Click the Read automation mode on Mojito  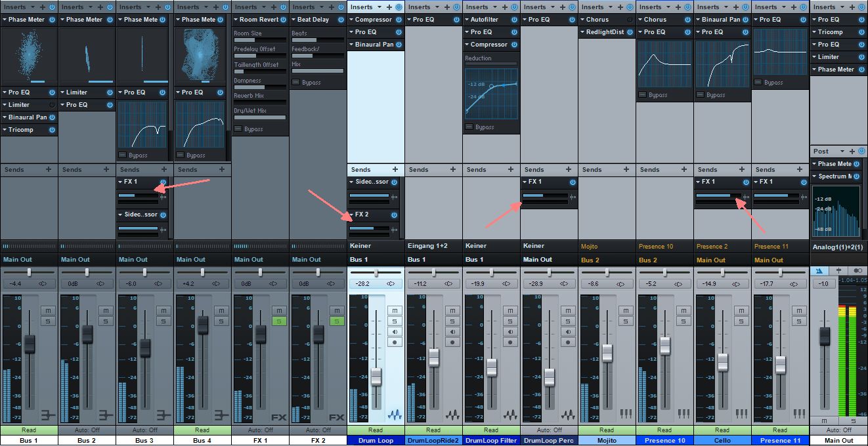click(x=607, y=430)
